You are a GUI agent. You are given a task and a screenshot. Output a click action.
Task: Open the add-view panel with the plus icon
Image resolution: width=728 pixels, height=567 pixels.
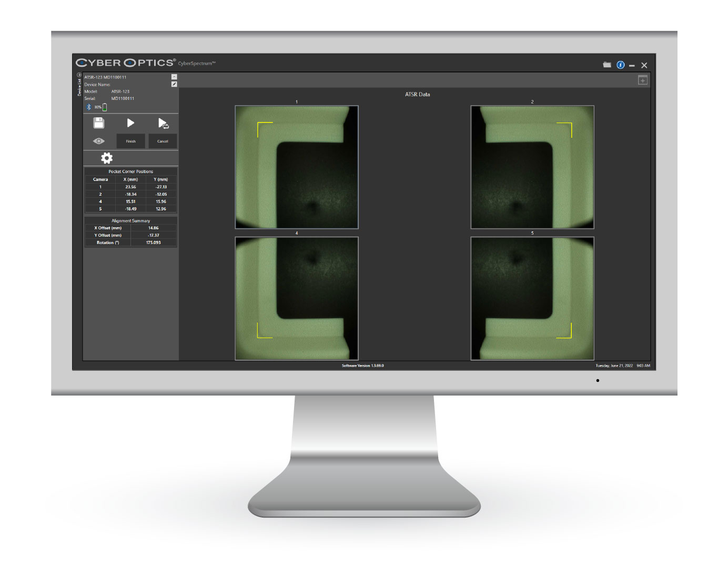coord(643,79)
